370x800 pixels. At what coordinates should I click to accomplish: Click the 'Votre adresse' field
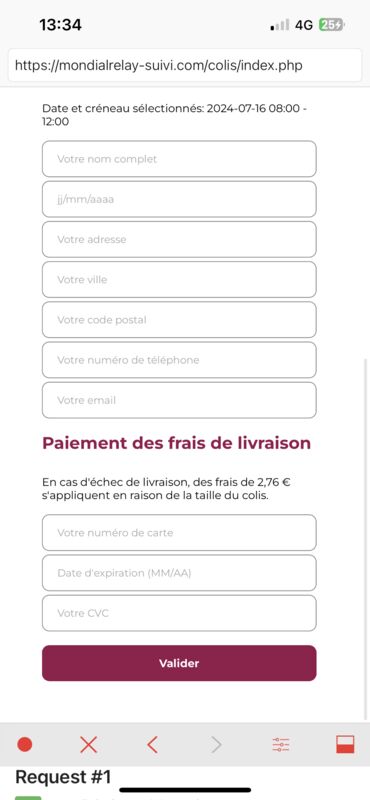179,239
